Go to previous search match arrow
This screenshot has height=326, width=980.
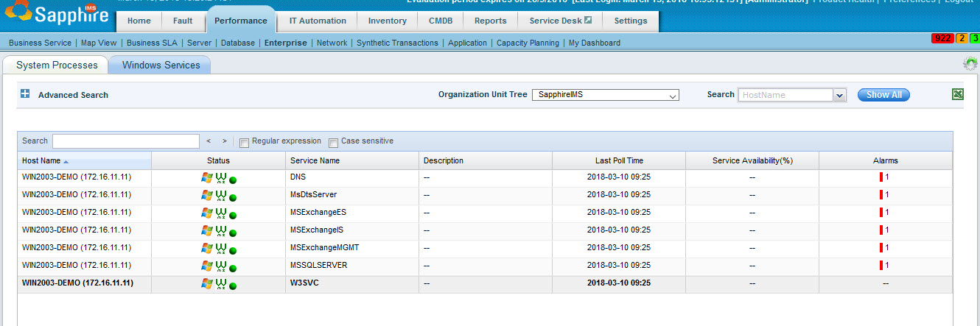tap(209, 141)
